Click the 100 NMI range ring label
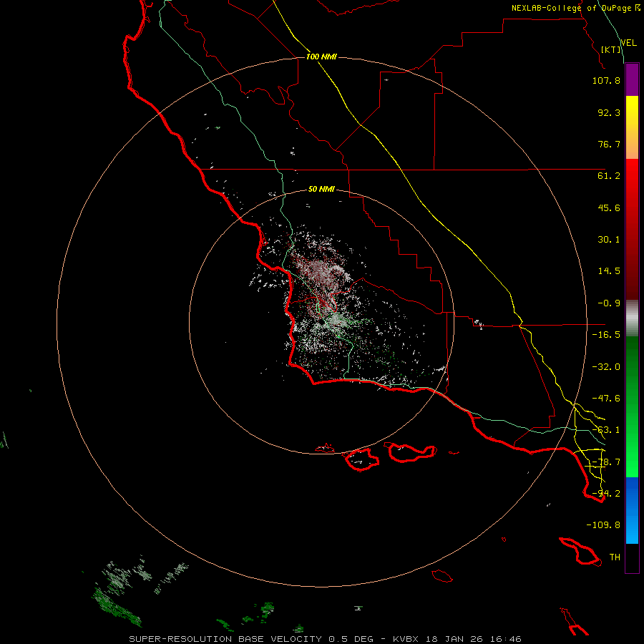The width and height of the screenshot is (644, 644). tap(321, 57)
